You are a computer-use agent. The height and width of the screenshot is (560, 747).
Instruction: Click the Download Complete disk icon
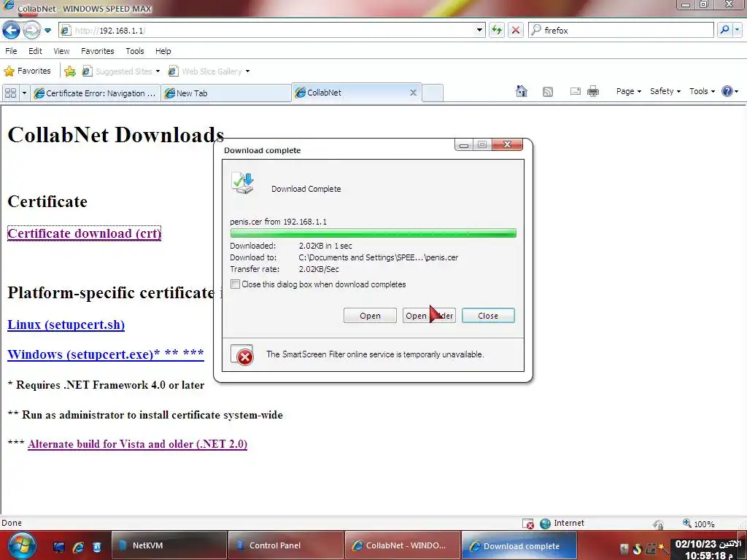click(x=242, y=183)
